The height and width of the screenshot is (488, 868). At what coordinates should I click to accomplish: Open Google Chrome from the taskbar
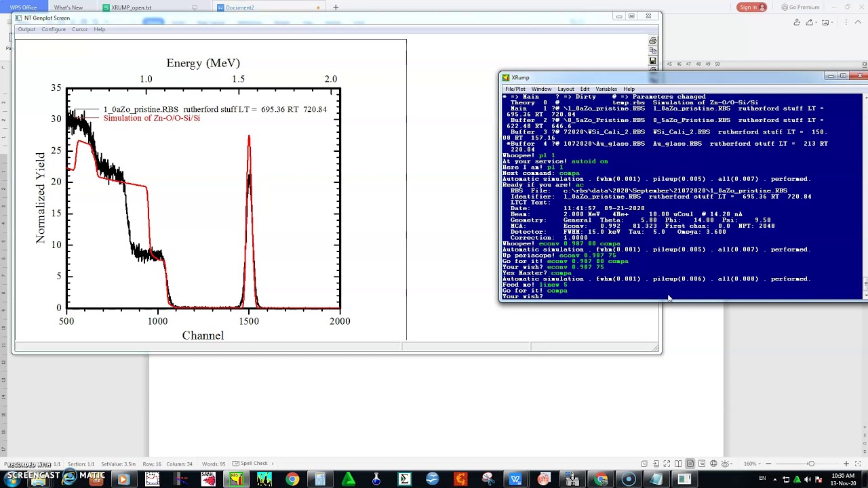tap(292, 480)
